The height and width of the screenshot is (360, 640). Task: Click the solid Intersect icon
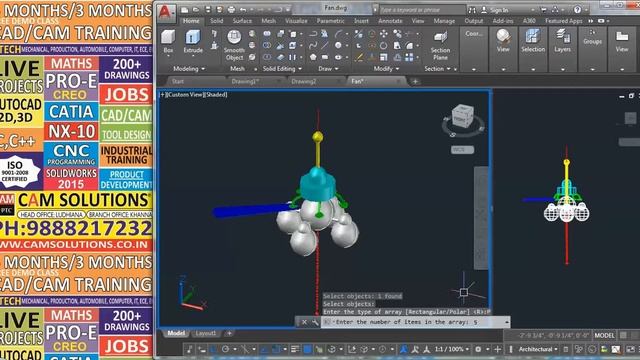(267, 57)
